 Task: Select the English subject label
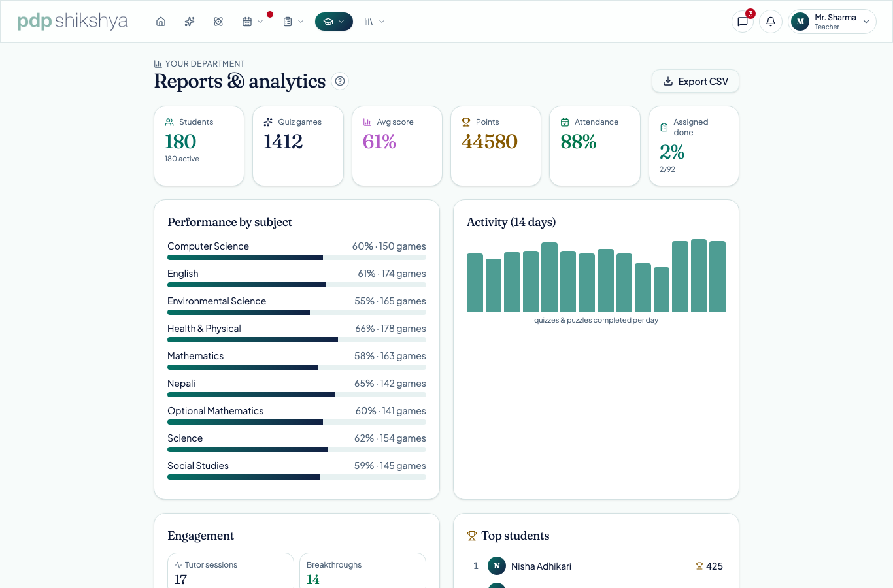pyautogui.click(x=183, y=274)
